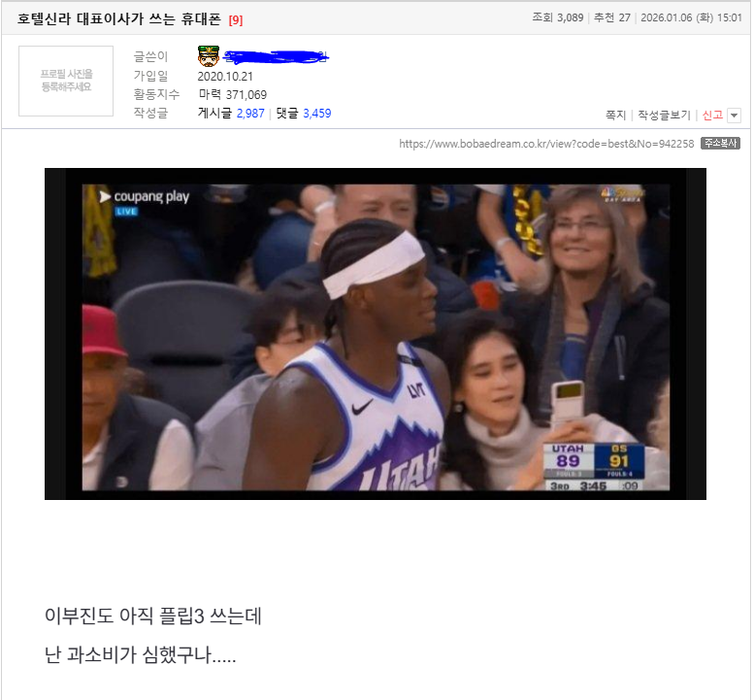Click the text line 이부진도 아직 플립3 쓰는데
This screenshot has height=700, width=754.
click(153, 616)
